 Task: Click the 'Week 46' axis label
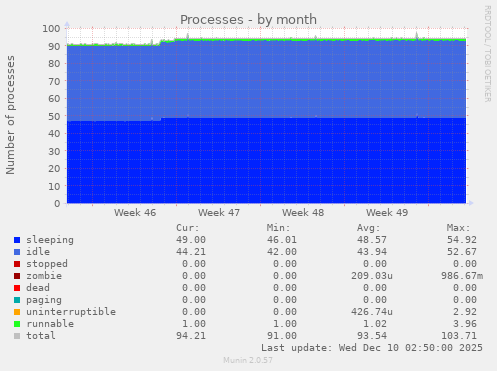(135, 213)
